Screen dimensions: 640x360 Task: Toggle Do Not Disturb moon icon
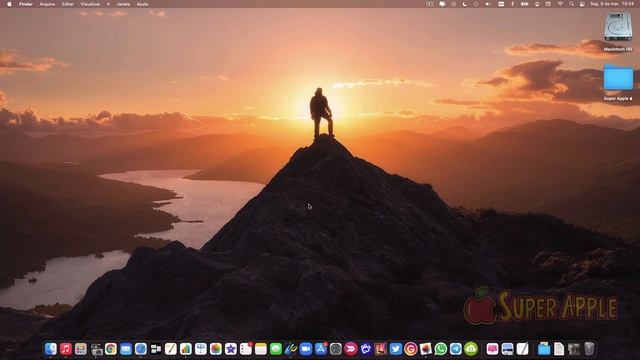tap(465, 4)
